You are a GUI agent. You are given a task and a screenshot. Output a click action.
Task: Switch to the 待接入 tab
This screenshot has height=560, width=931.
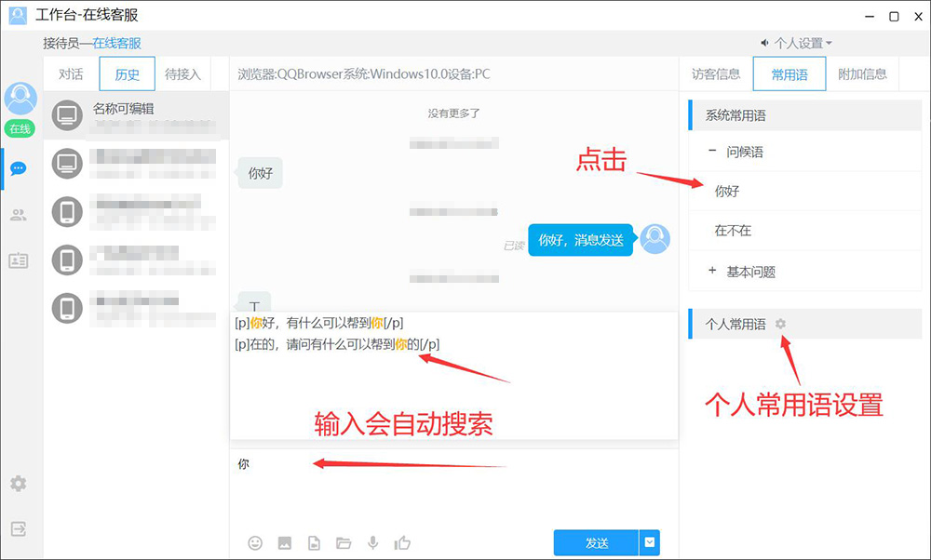[x=182, y=74]
